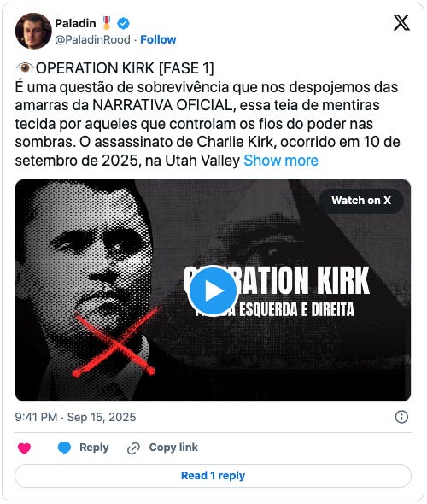The image size is (427, 504).
Task: Click the Paladin display name
Action: pos(75,23)
